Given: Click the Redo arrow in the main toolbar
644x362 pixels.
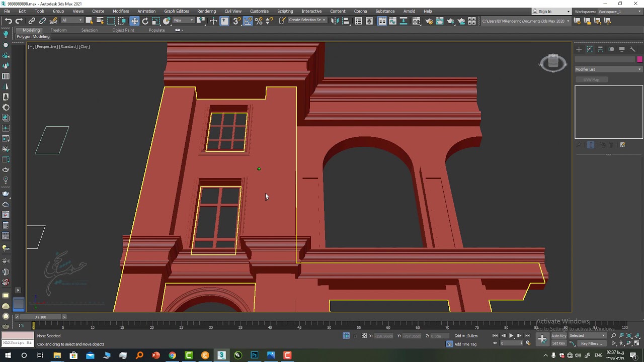Looking at the screenshot, I should [x=19, y=21].
